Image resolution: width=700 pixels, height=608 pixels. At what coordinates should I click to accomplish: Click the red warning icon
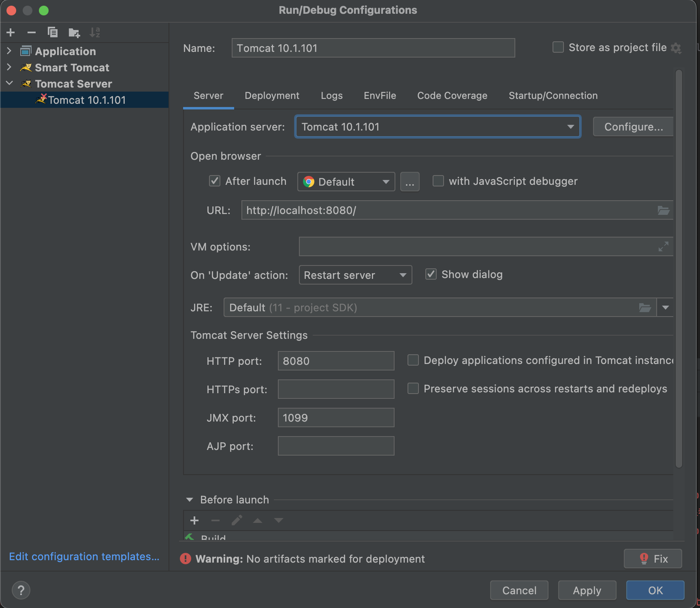[186, 559]
